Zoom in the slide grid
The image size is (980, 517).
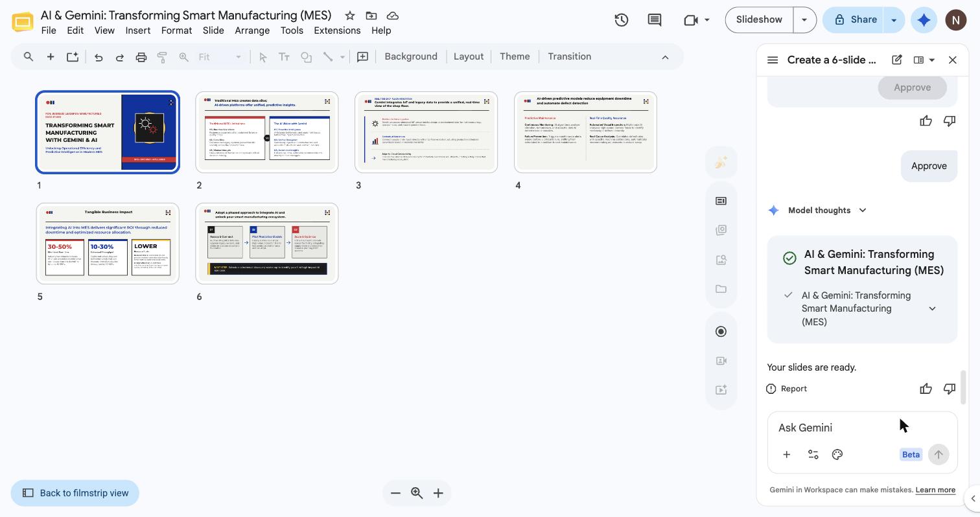438,494
